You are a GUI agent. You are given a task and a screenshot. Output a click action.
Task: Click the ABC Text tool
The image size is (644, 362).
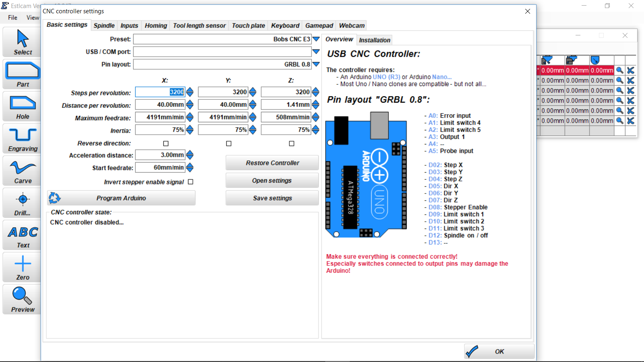click(23, 236)
